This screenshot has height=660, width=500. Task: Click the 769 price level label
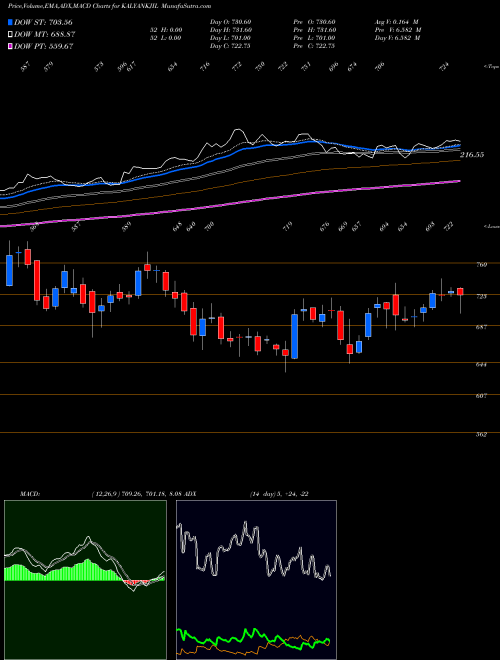click(482, 265)
